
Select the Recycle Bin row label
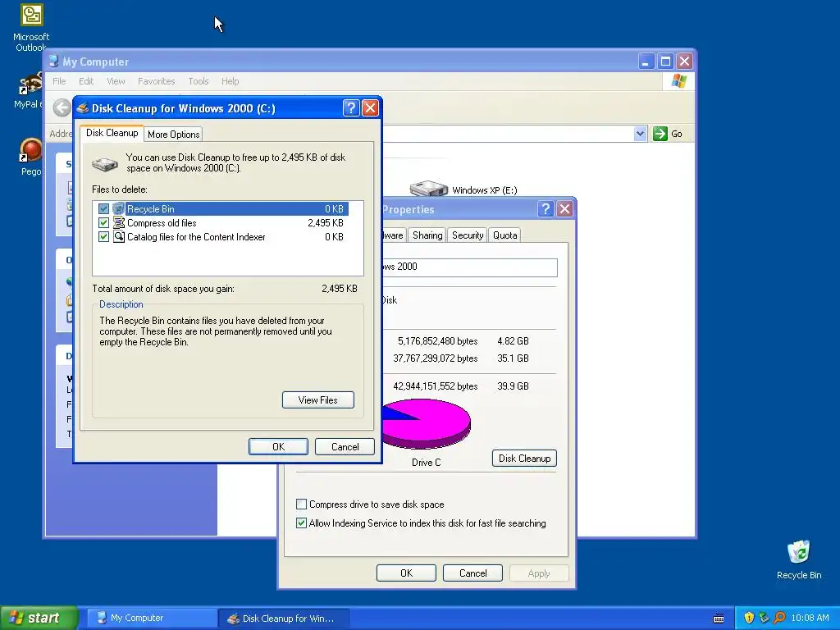coord(151,209)
